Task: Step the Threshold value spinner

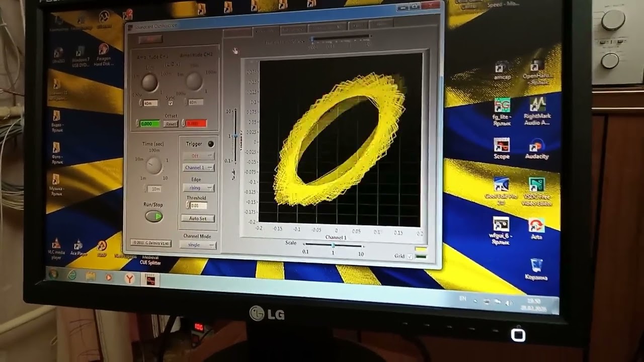Action: 188,206
